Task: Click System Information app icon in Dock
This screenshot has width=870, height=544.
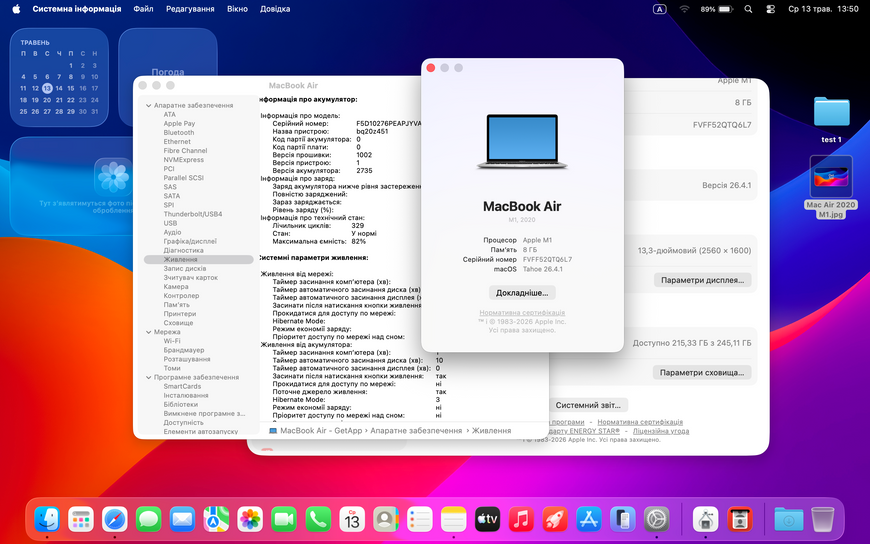Action: coord(705,520)
